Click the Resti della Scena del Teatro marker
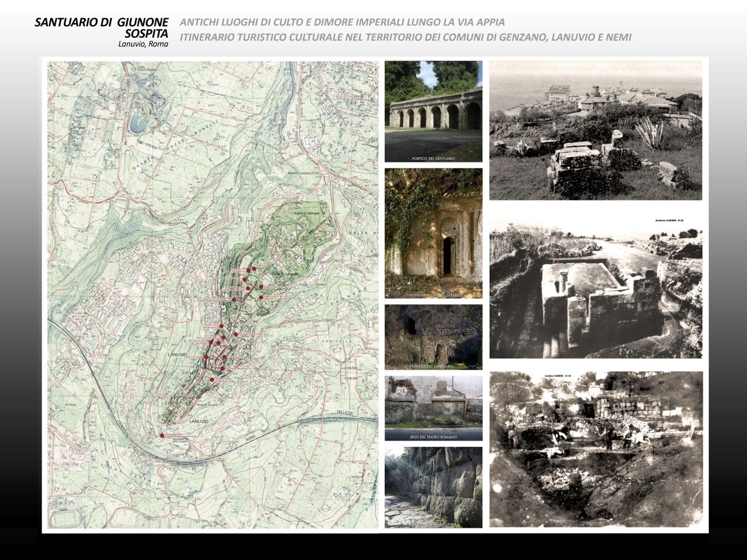Viewport: 747px width, 560px height. point(211,342)
